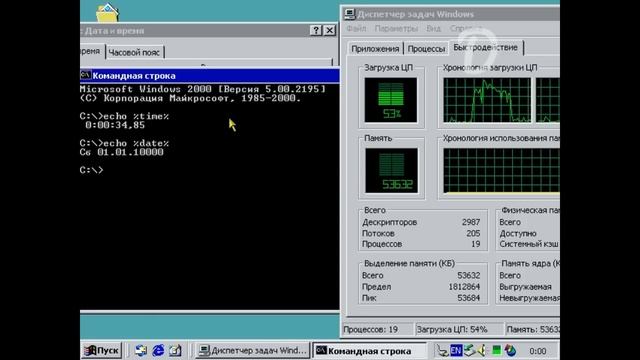
Task: Click status bar text Процессов: 19
Action: click(x=371, y=329)
